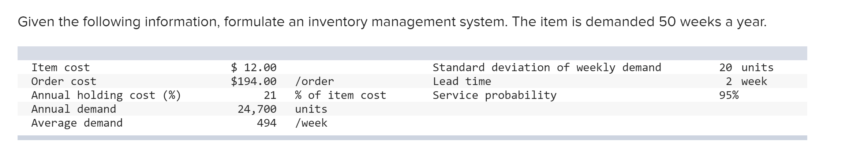Click the Annual demand label

(74, 109)
